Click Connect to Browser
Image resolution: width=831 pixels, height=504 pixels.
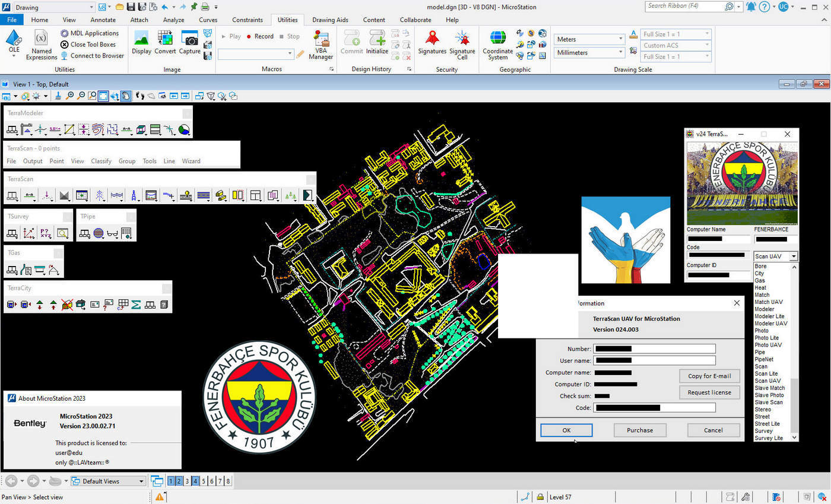click(92, 56)
